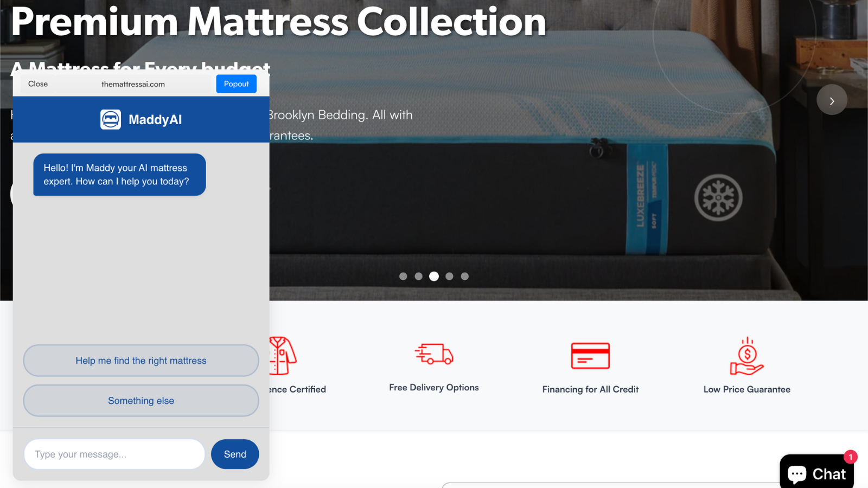Pop out the MaddyAI chat window
This screenshot has width=868, height=488.
236,84
